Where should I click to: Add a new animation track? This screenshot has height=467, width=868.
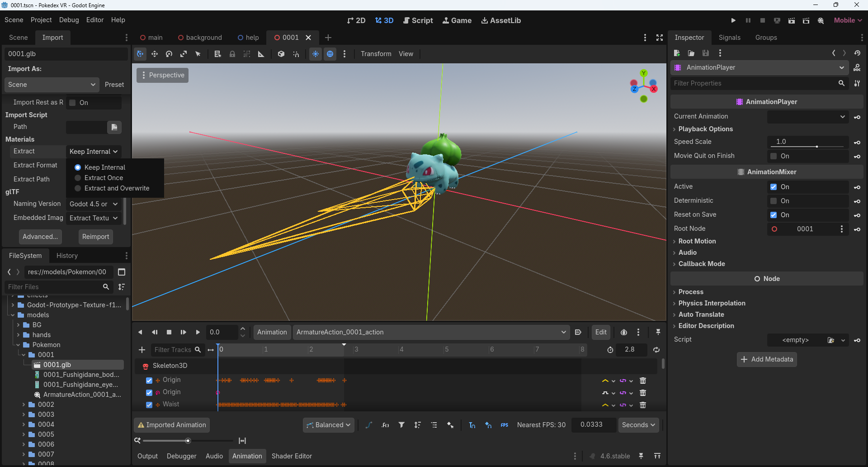pos(142,350)
